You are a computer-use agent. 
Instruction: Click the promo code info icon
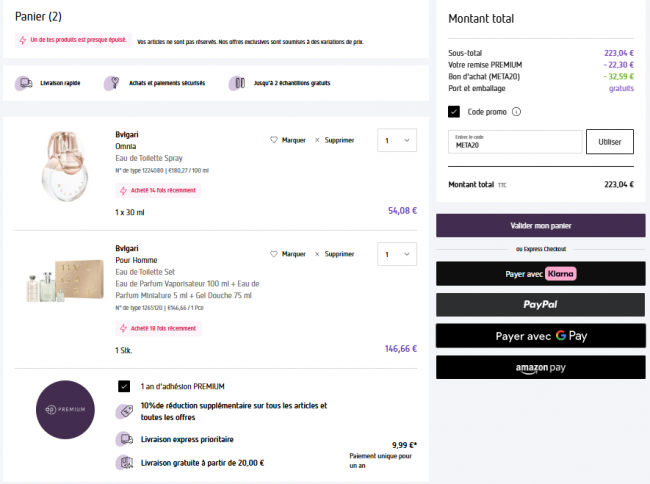coord(516,112)
